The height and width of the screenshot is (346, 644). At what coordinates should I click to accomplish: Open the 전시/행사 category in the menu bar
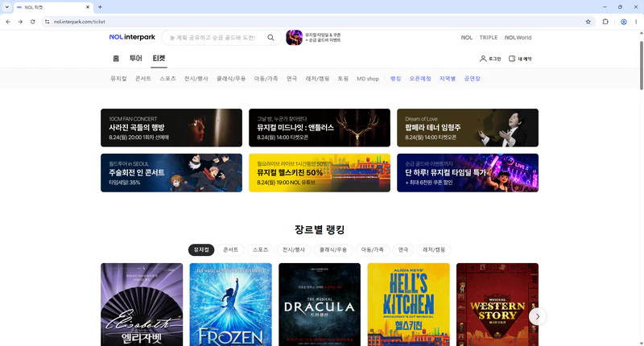pos(196,78)
